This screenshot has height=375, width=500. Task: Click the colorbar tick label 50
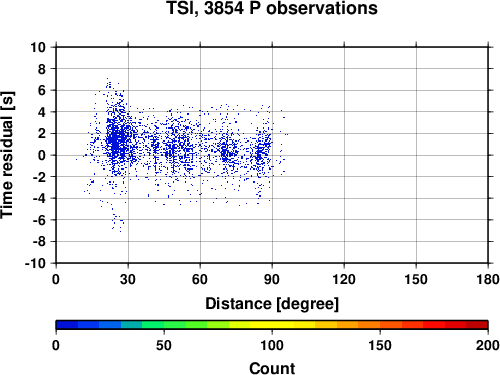(164, 345)
